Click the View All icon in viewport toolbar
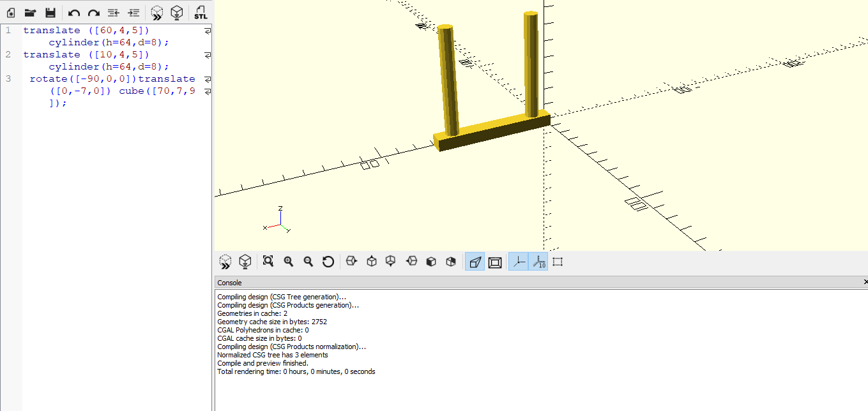Image resolution: width=868 pixels, height=411 pixels. coord(268,261)
